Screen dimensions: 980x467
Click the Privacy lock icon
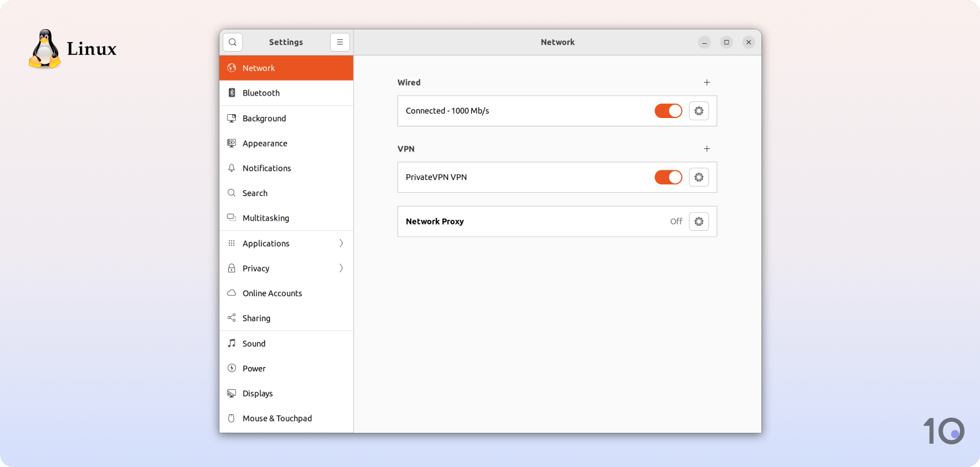click(231, 268)
